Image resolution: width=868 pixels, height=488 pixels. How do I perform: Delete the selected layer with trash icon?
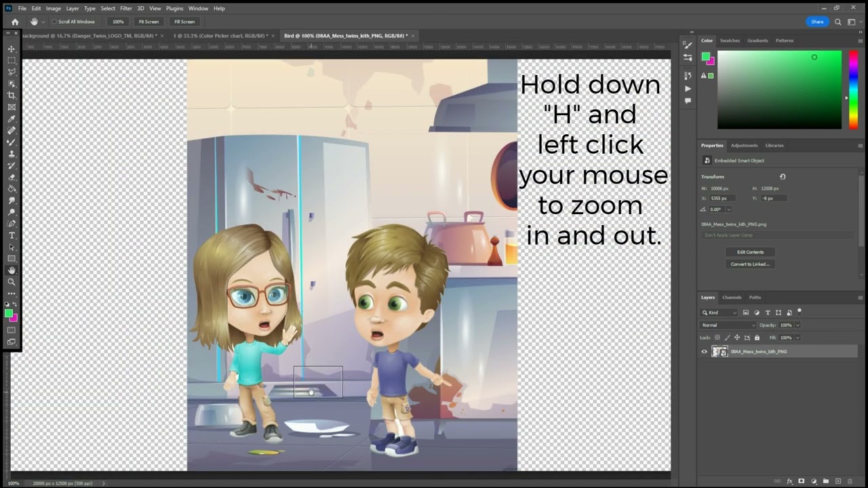[x=850, y=481]
